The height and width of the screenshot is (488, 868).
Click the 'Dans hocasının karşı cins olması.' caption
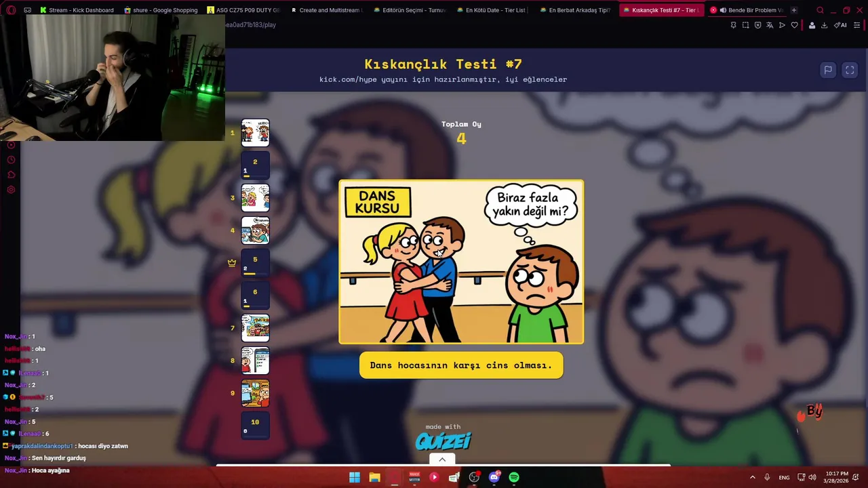click(461, 365)
